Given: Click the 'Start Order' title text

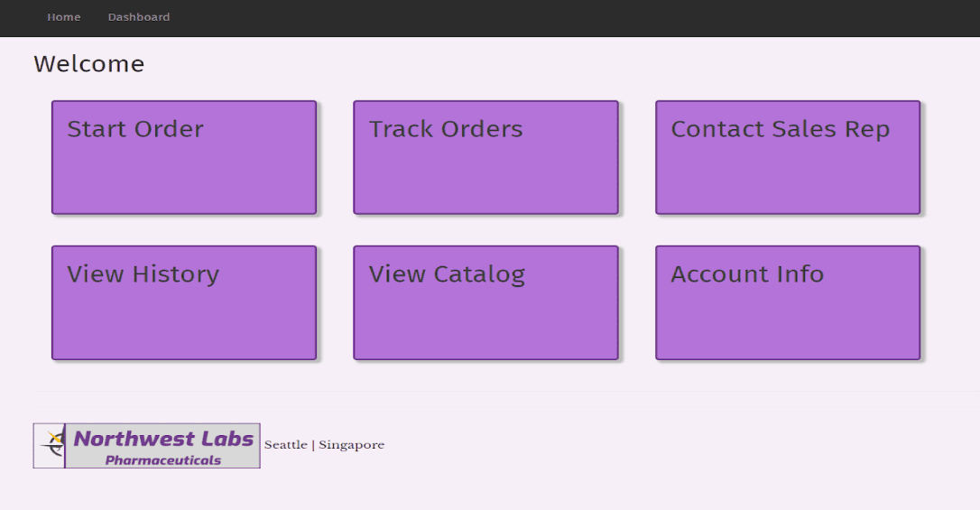Looking at the screenshot, I should coord(135,129).
